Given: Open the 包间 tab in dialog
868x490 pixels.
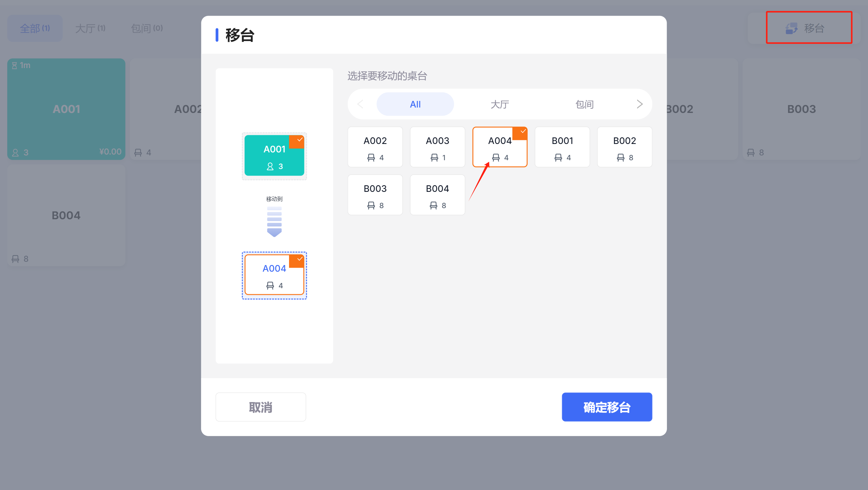Looking at the screenshot, I should point(584,104).
